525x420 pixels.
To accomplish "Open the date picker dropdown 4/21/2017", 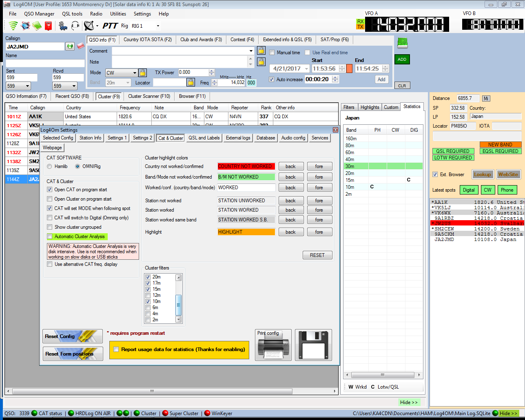I will point(307,69).
